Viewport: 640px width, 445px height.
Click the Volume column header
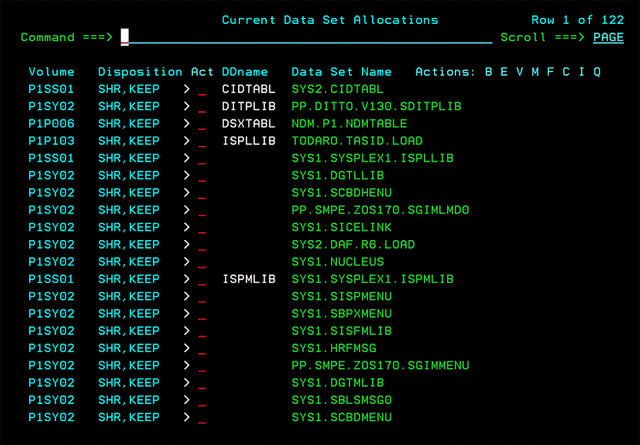51,72
